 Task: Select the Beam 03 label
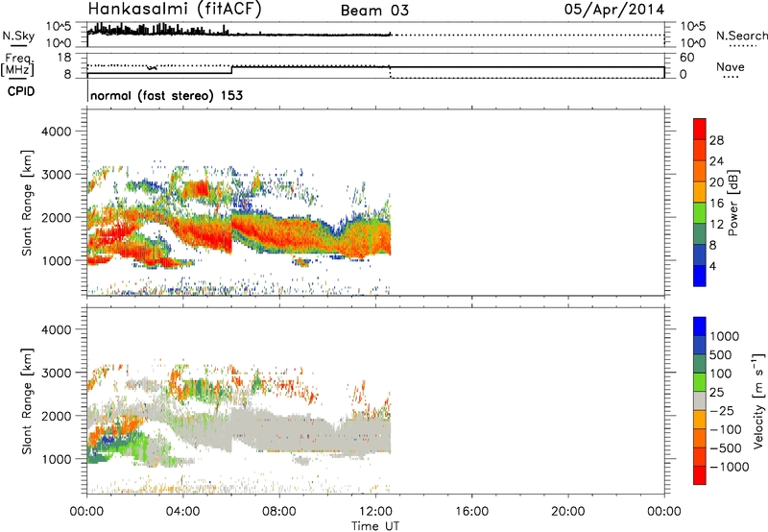(x=374, y=11)
